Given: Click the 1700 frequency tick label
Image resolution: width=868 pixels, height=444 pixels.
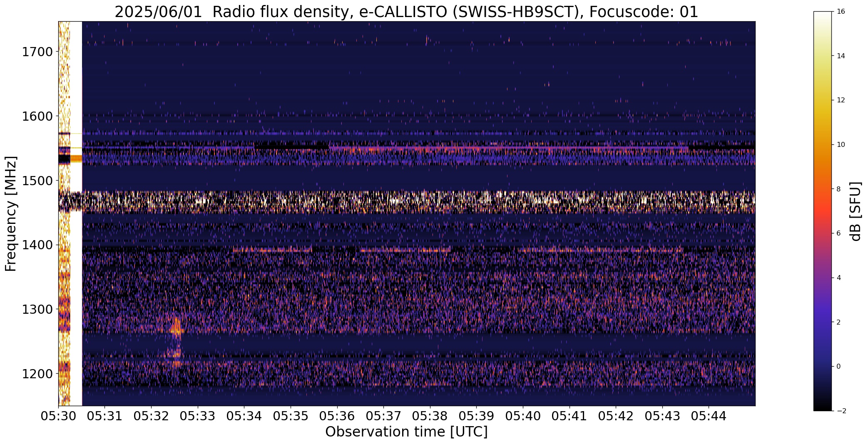Looking at the screenshot, I should [x=37, y=52].
